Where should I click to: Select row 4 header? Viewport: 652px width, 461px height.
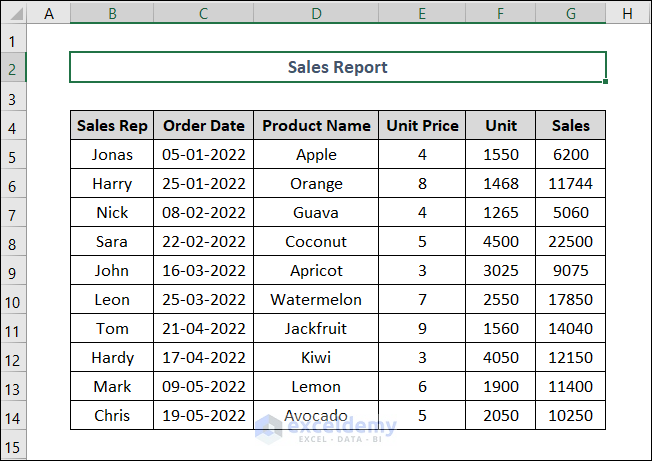(x=13, y=126)
